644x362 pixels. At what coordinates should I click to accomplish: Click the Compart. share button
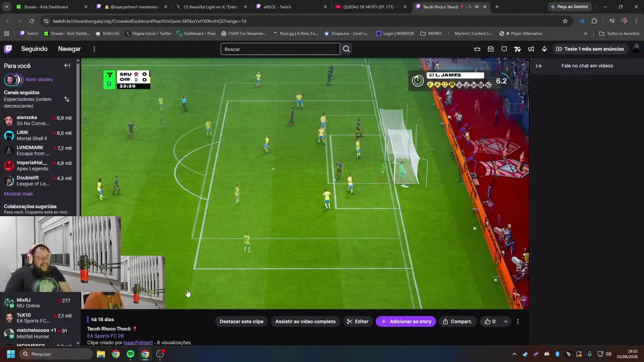[x=457, y=321]
